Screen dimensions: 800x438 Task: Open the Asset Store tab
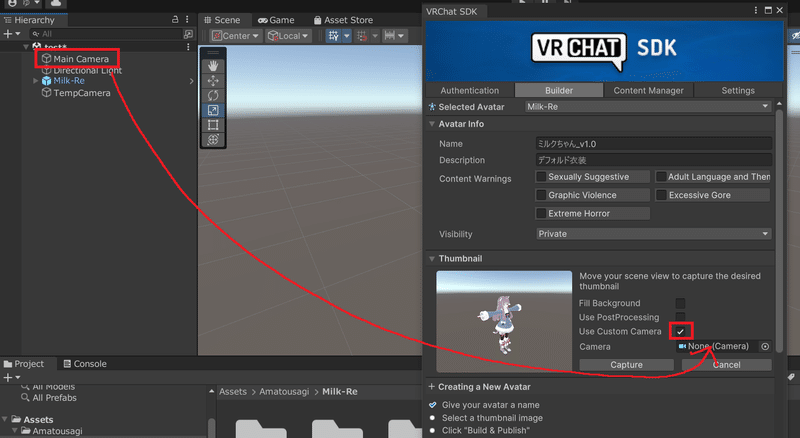pos(343,20)
